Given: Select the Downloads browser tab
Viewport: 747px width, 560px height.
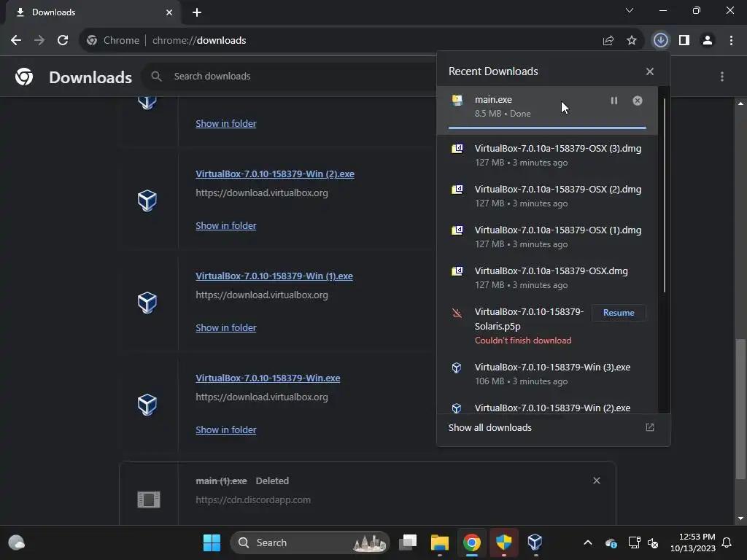Looking at the screenshot, I should [x=93, y=12].
